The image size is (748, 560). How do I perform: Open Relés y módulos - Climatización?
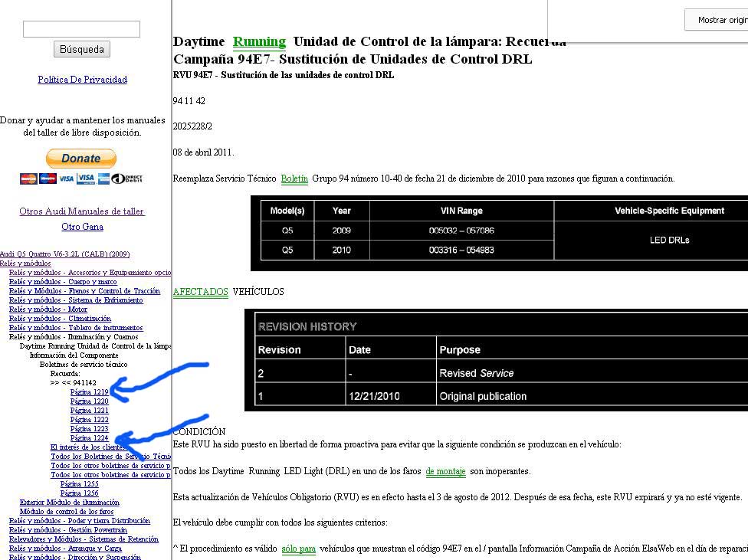pyautogui.click(x=60, y=318)
